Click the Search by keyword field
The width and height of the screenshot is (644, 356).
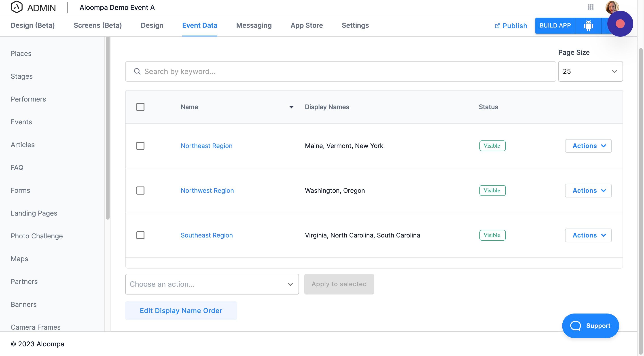(x=341, y=72)
